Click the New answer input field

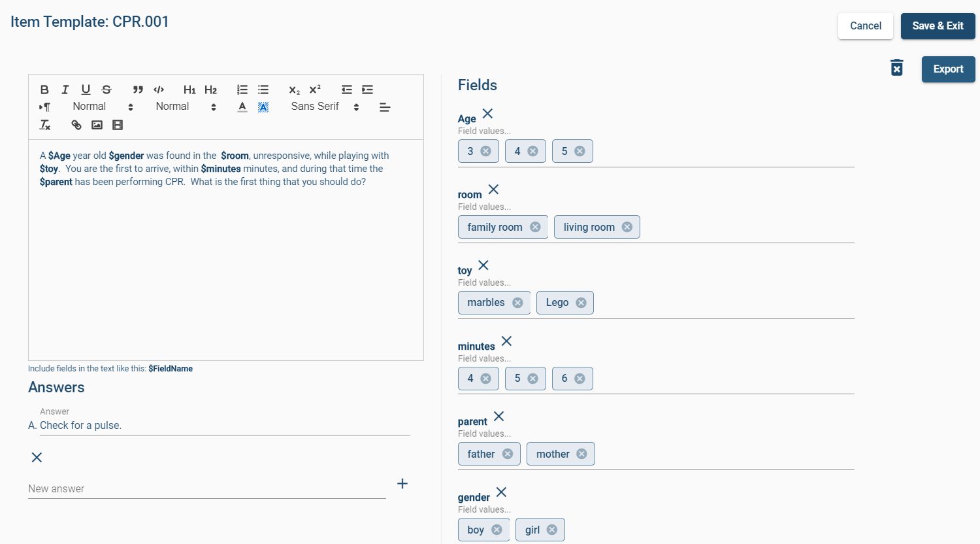coord(206,488)
